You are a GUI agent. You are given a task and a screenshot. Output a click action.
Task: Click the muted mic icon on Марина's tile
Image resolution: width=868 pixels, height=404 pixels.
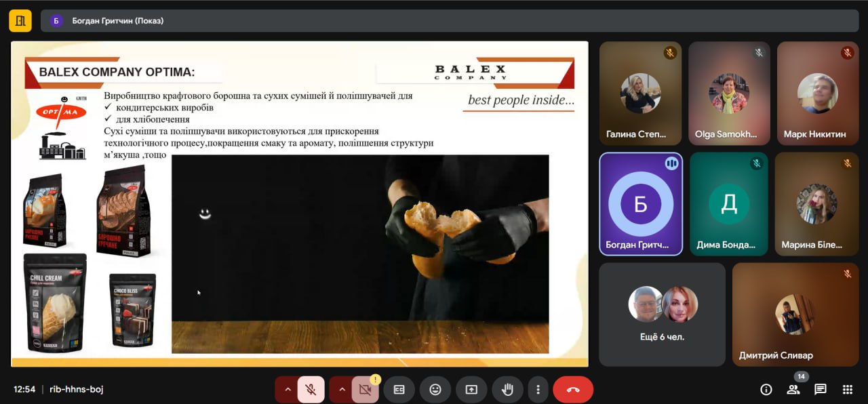click(x=847, y=163)
